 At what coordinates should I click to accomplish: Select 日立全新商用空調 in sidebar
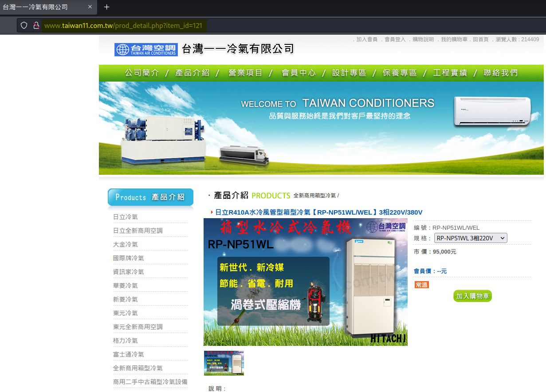tap(138, 231)
